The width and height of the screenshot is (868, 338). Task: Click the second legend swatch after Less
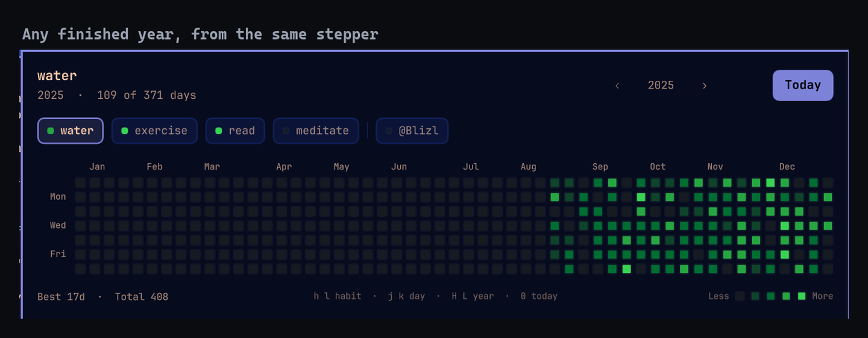point(755,296)
